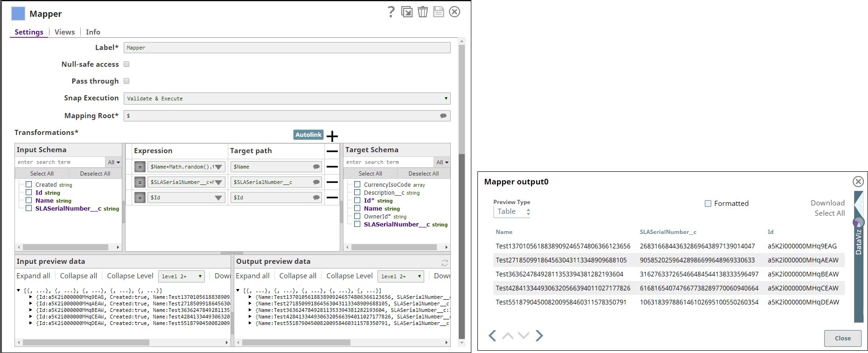Check Id field in Input Schema
The image size is (868, 353).
[29, 192]
